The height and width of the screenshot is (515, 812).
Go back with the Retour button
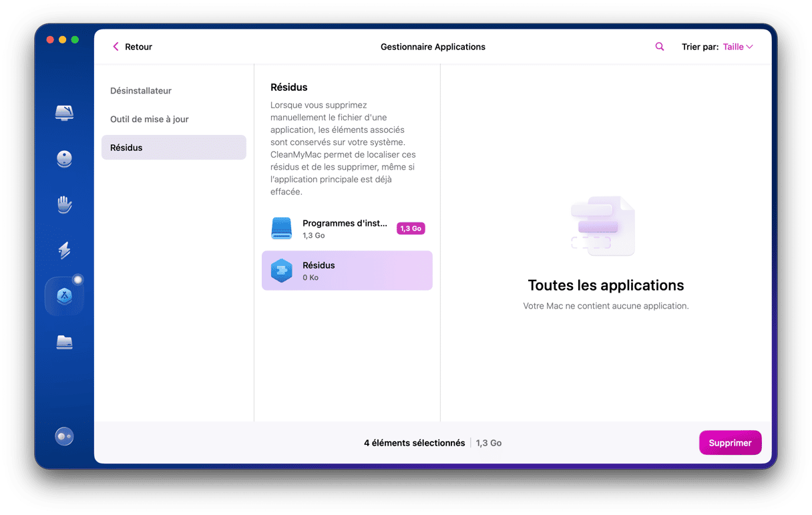point(132,47)
